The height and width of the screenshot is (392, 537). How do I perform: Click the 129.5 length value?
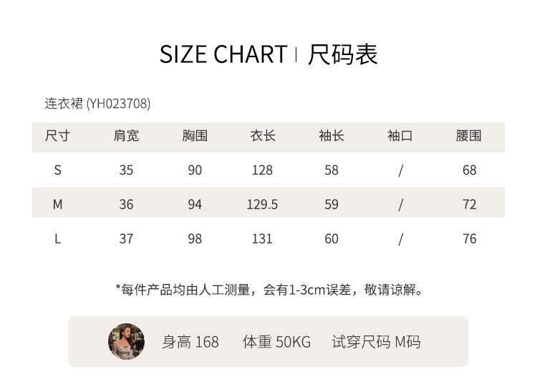[x=262, y=205]
